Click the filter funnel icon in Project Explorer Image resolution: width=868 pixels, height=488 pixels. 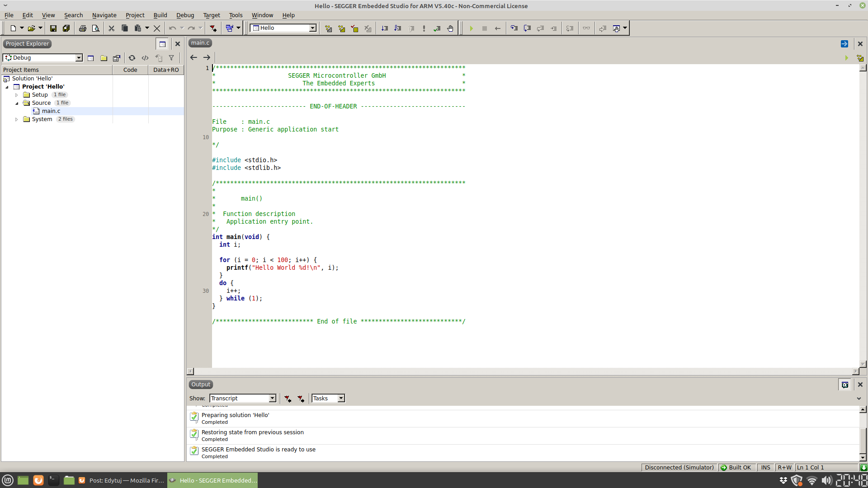tap(171, 58)
